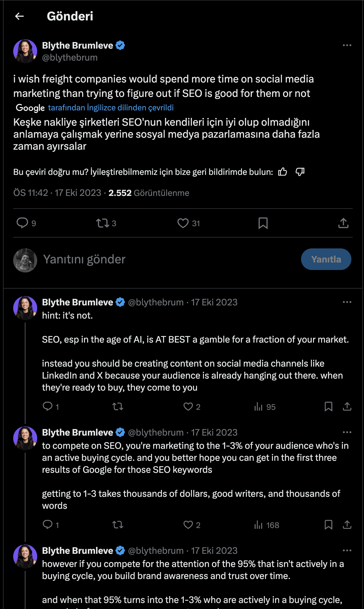
Task: Give thumbs up on the translation feedback
Action: pyautogui.click(x=282, y=172)
